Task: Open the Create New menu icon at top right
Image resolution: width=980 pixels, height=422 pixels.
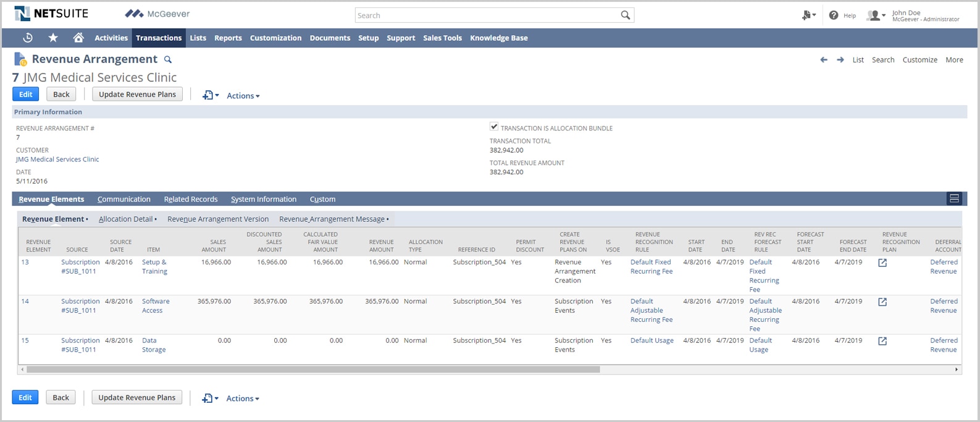Action: [808, 15]
